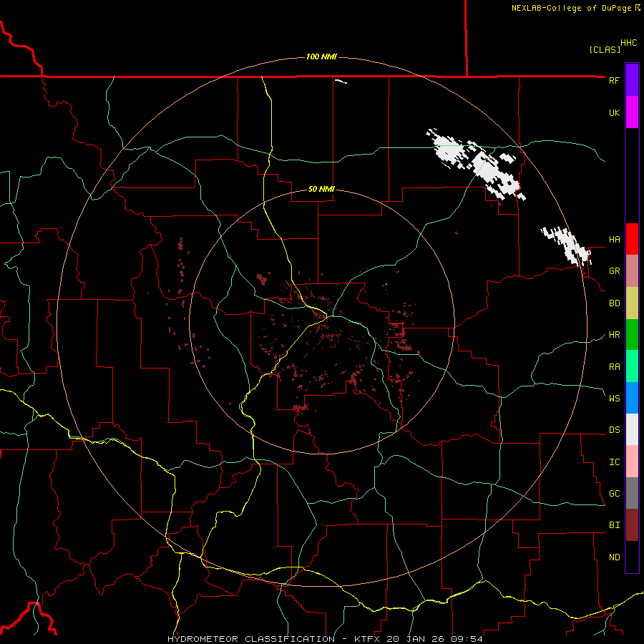
Task: Click the DS white legend swatch
Action: point(632,429)
